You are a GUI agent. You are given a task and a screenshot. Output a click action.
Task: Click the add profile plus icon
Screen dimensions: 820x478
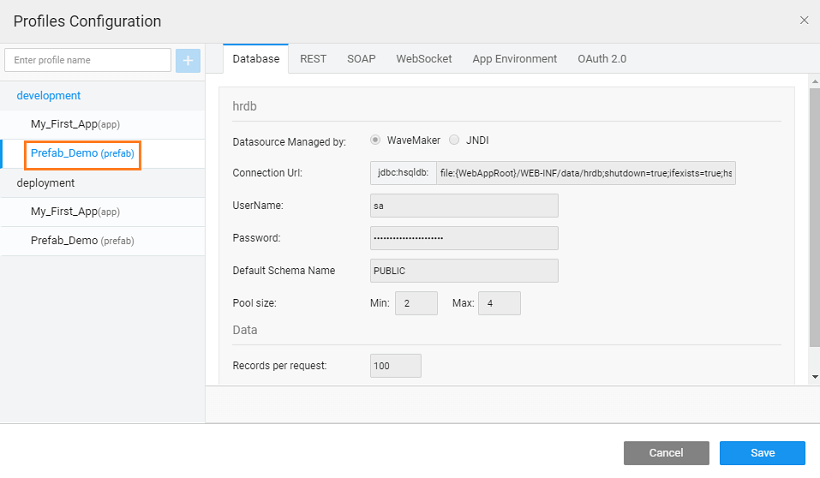click(188, 60)
